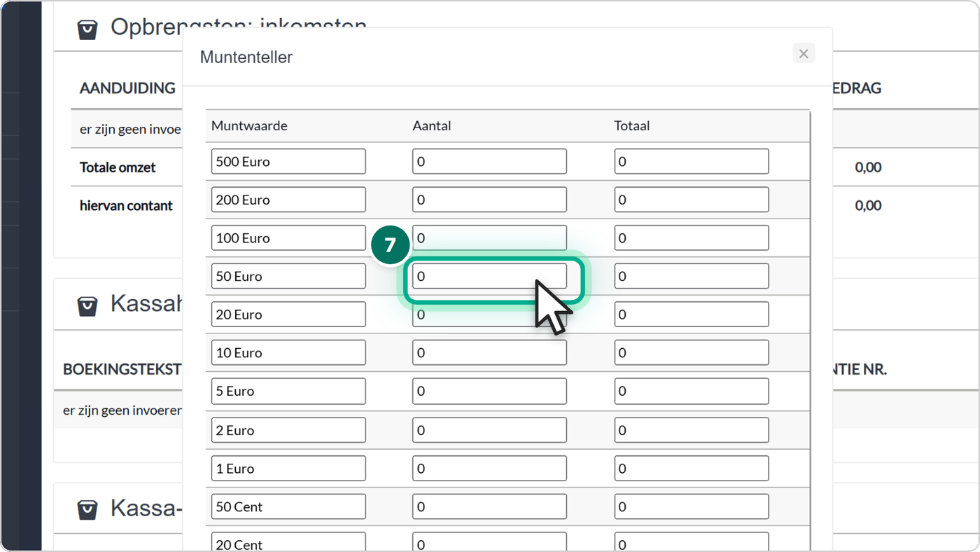980x552 pixels.
Task: Click the Muntwaarde field showing 500 Euro
Action: 288,161
